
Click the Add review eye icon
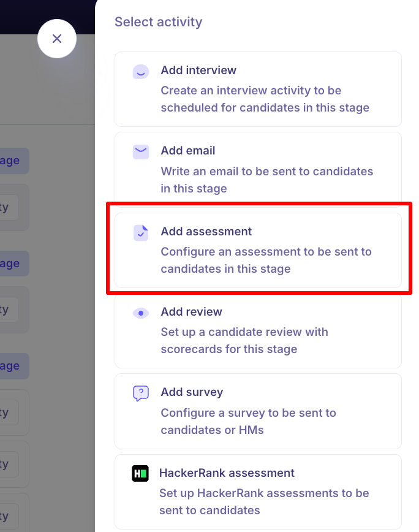click(x=141, y=313)
